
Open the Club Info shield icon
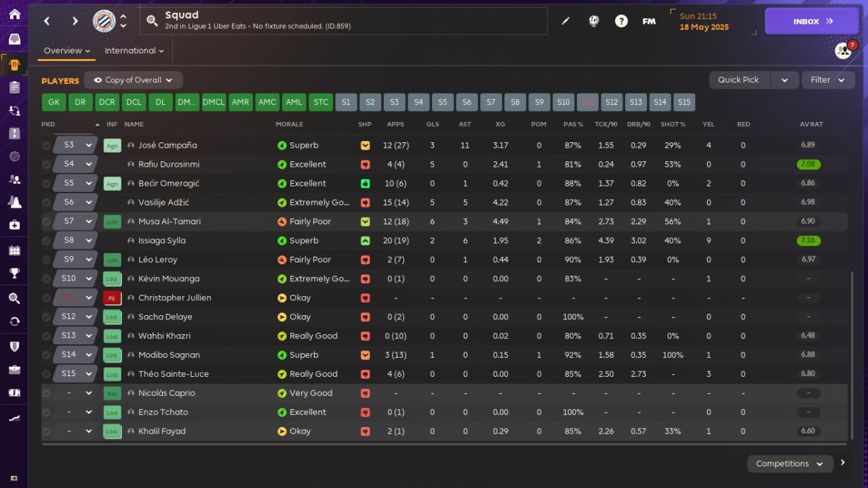pos(14,346)
